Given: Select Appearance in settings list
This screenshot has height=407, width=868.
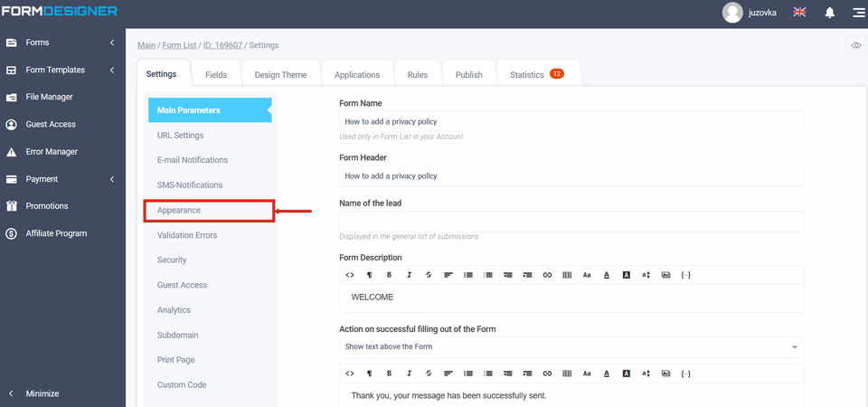Looking at the screenshot, I should (x=210, y=211).
